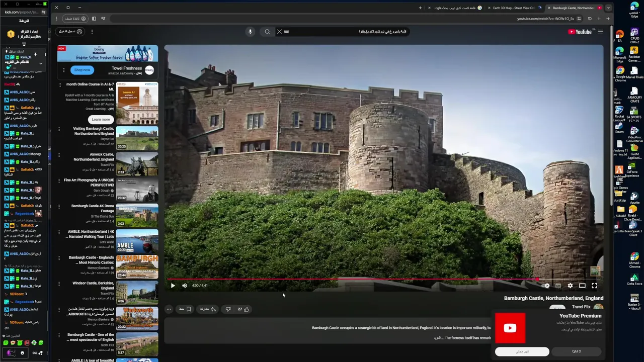Clear the search query with the X

[x=279, y=32]
